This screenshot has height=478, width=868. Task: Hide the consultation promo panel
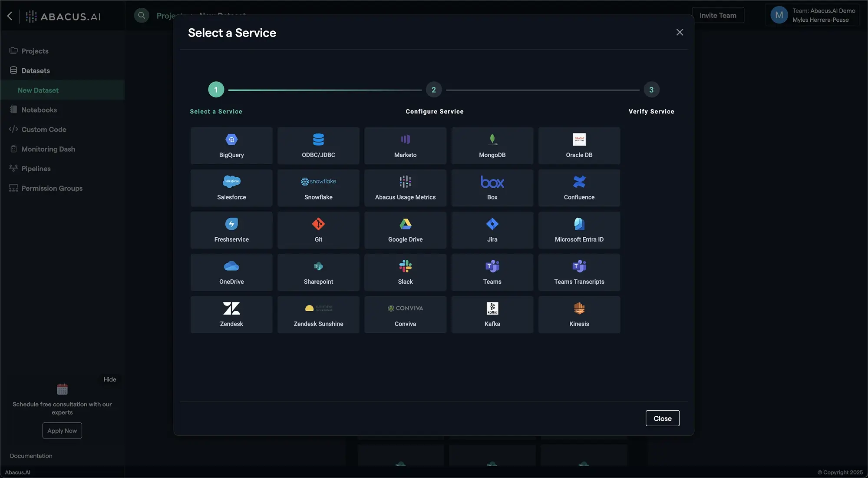[x=109, y=379]
